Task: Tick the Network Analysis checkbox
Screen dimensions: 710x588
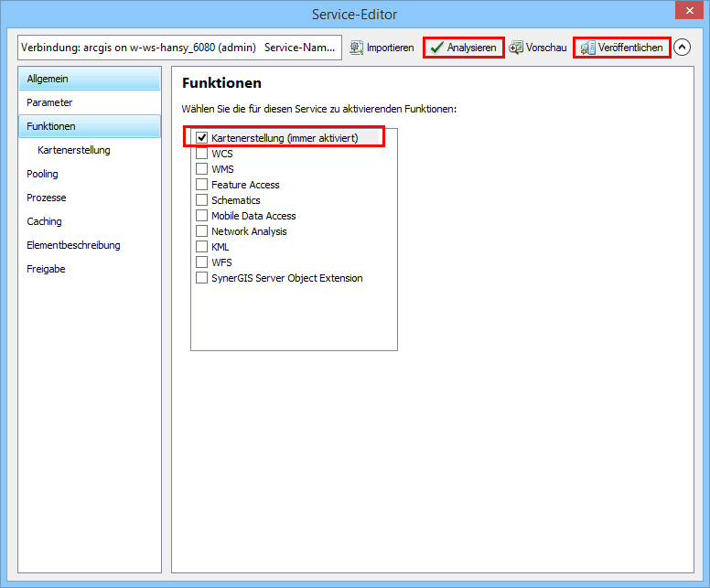Action: pyautogui.click(x=201, y=230)
